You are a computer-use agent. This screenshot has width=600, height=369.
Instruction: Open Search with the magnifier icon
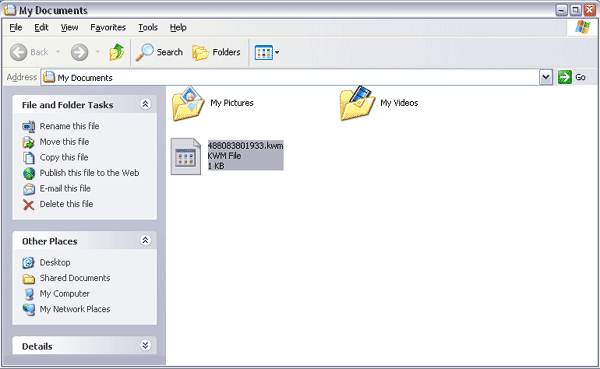click(145, 52)
